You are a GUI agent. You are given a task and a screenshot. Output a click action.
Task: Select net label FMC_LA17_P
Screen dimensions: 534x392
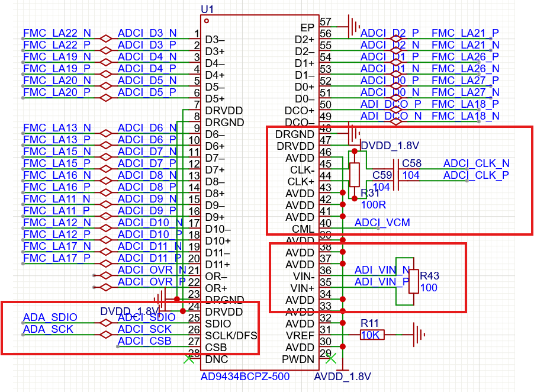(x=56, y=258)
